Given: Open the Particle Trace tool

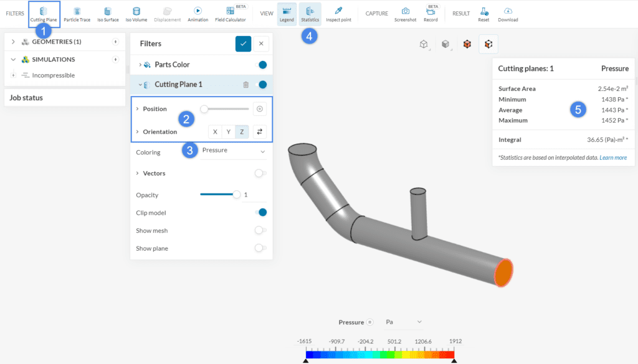Looking at the screenshot, I should click(x=77, y=13).
